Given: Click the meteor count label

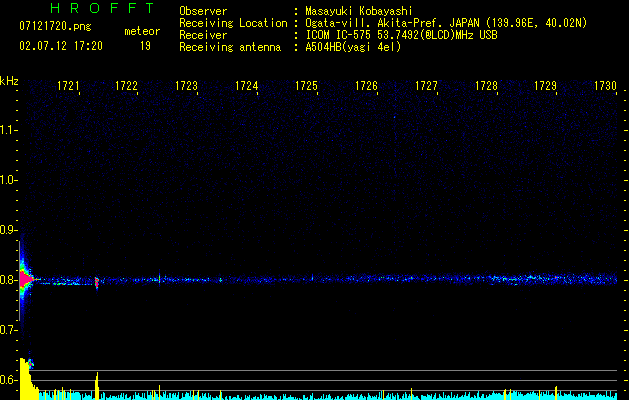Looking at the screenshot, I should coord(142,31).
